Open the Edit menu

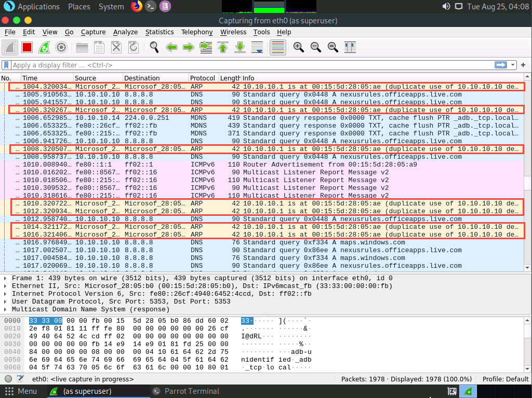[29, 32]
